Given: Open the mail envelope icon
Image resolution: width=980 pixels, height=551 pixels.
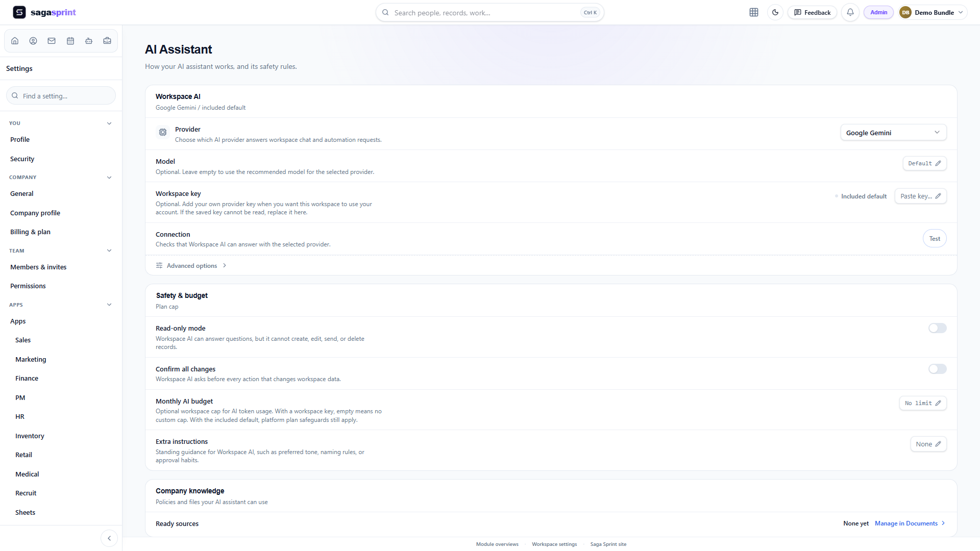Looking at the screenshot, I should tap(52, 41).
